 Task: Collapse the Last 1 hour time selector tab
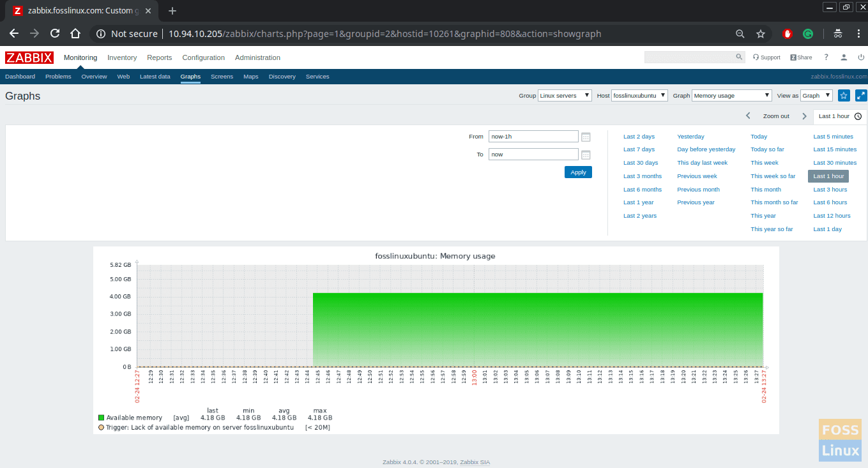coord(840,116)
